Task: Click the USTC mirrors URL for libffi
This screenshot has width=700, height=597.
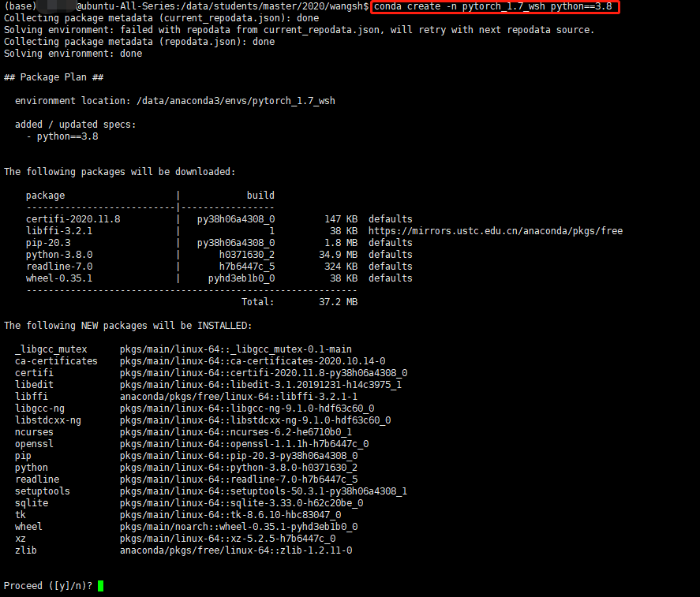Action: point(497,230)
